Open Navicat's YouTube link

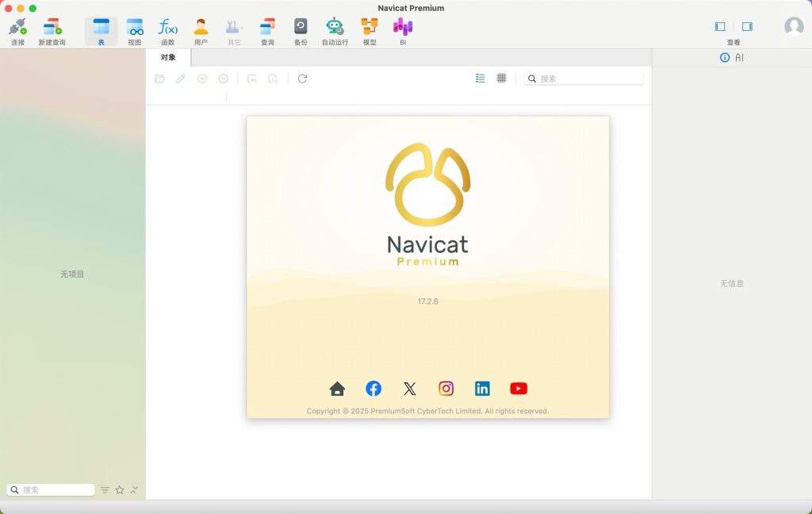pos(519,389)
